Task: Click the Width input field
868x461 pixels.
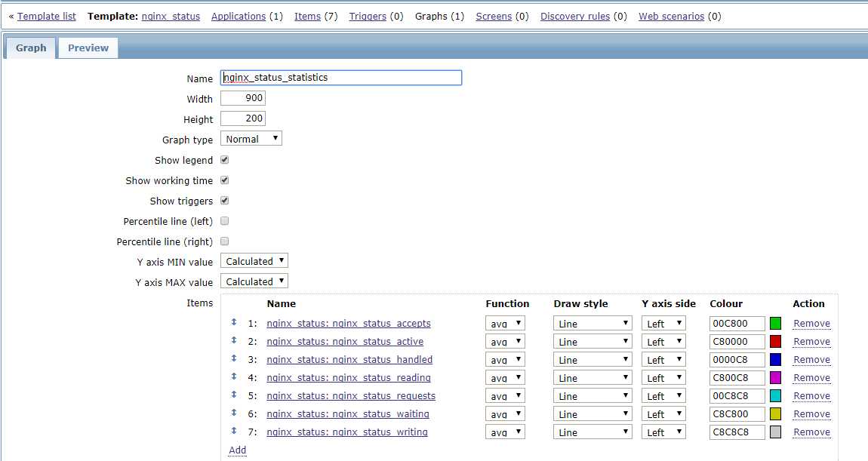Action: (243, 98)
